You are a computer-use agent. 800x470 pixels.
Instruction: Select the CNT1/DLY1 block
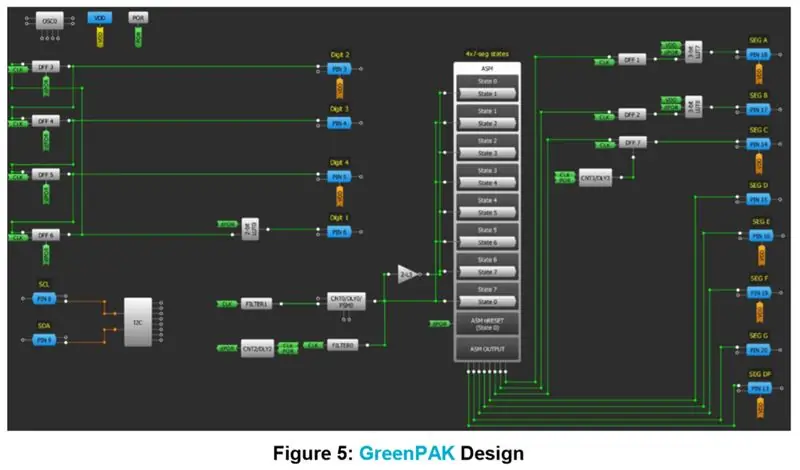[595, 178]
